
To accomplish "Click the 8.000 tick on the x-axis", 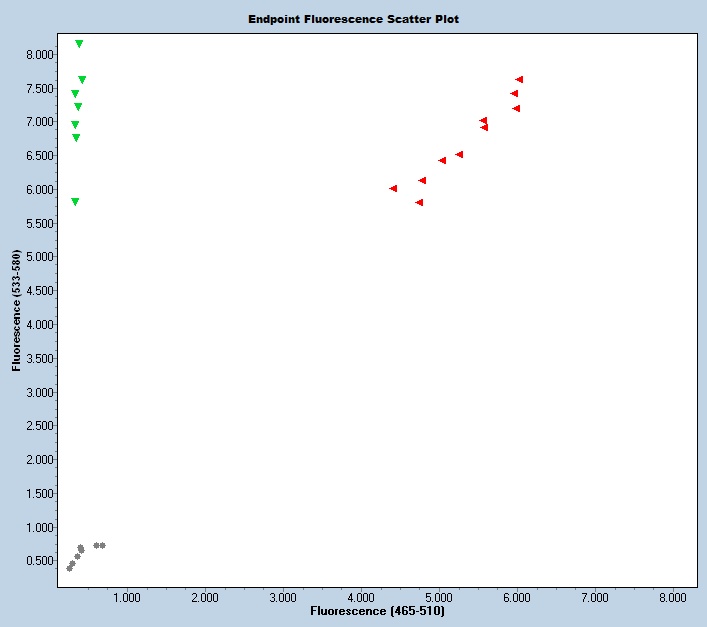I will pos(673,597).
